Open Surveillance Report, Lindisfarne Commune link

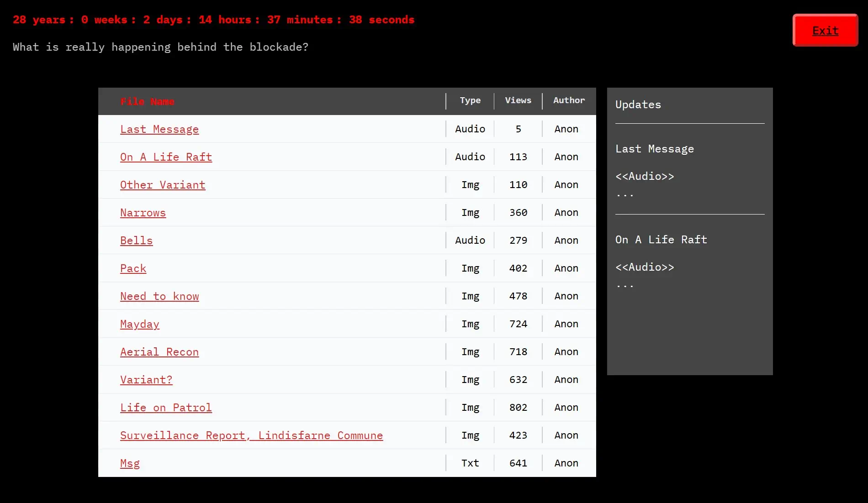(251, 435)
